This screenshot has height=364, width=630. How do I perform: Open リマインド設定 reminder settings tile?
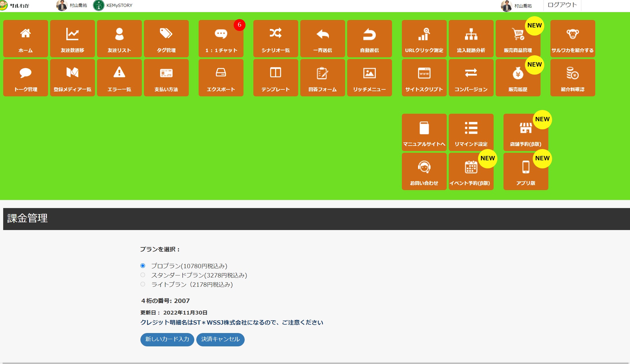pyautogui.click(x=471, y=132)
